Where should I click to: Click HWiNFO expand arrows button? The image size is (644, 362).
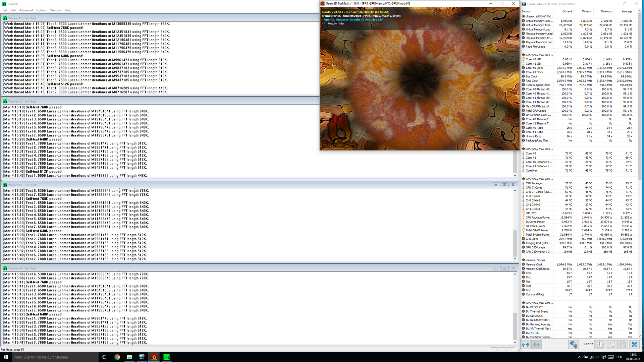coord(526,344)
